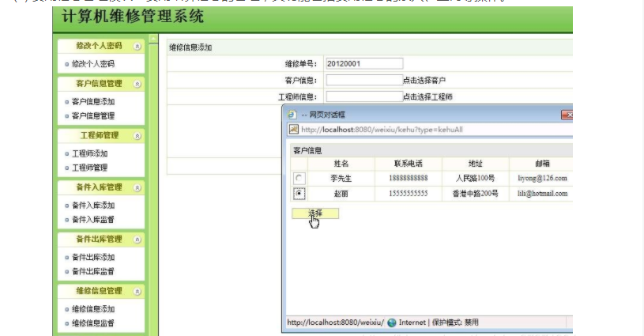
Task: Click address 香港中路200号
Action: point(475,193)
